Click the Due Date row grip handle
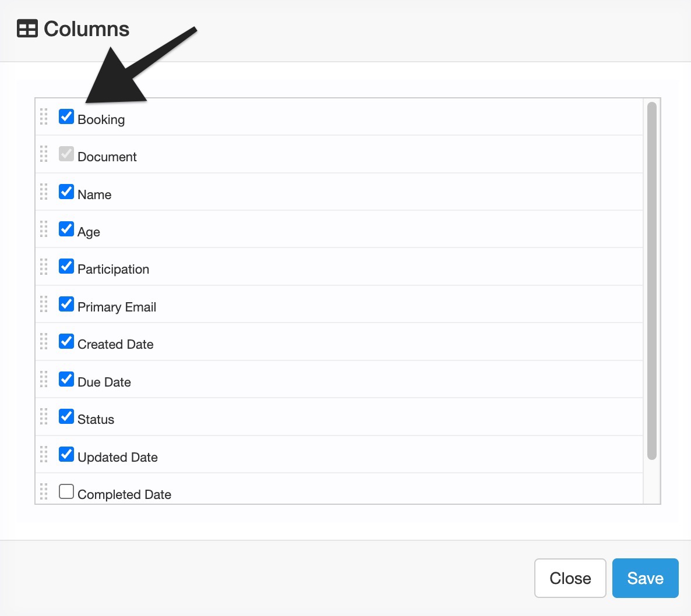Image resolution: width=691 pixels, height=616 pixels. pos(44,379)
